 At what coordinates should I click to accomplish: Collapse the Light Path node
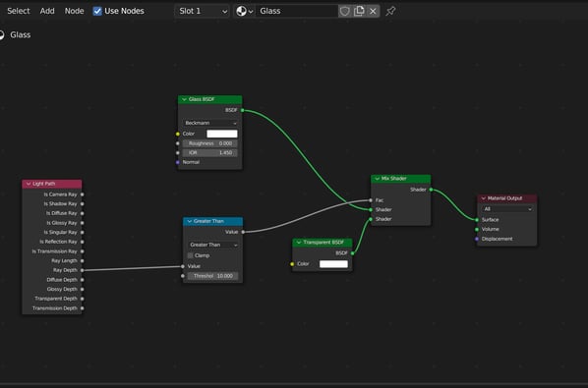(29, 184)
